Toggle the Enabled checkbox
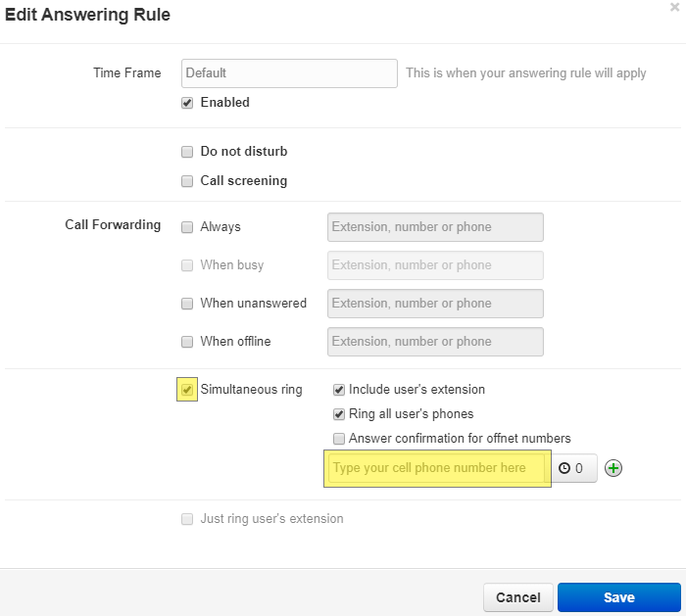The image size is (686, 616). tap(187, 103)
